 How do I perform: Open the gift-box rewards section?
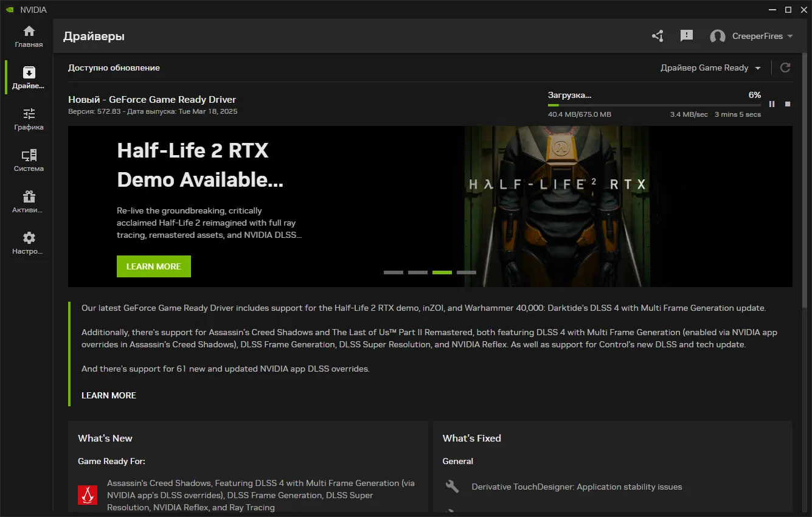29,202
